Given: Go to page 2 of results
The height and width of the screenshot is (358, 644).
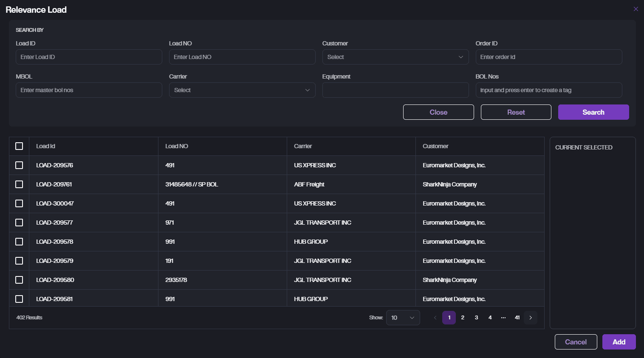Looking at the screenshot, I should coord(463,318).
